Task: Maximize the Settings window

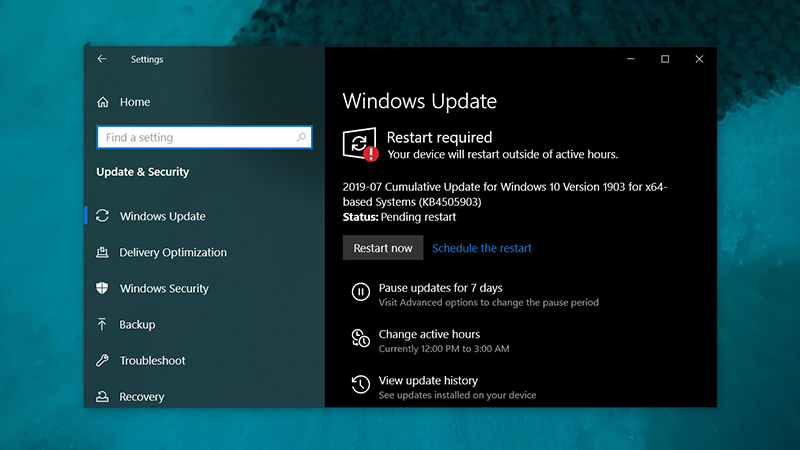Action: click(x=665, y=59)
